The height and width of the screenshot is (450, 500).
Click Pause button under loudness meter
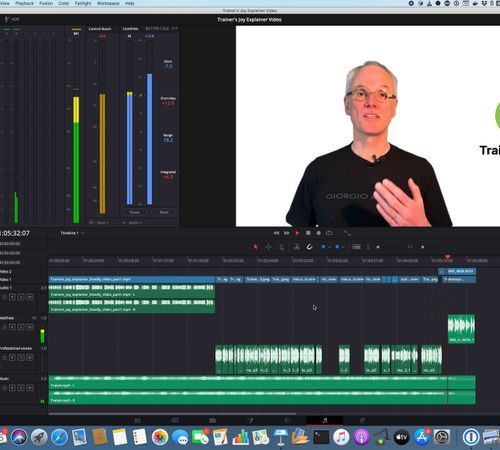click(135, 212)
